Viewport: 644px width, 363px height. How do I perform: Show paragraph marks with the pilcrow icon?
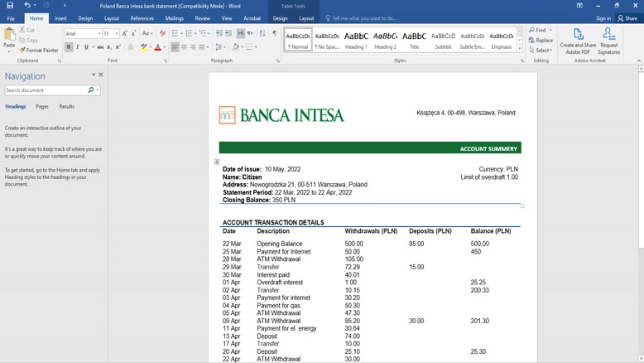coord(275,34)
